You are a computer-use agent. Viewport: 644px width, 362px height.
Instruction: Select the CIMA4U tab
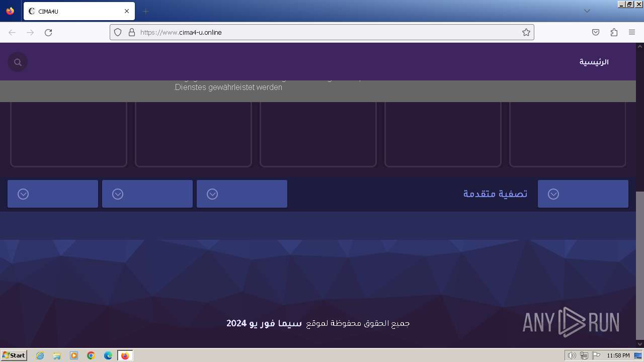click(x=79, y=11)
